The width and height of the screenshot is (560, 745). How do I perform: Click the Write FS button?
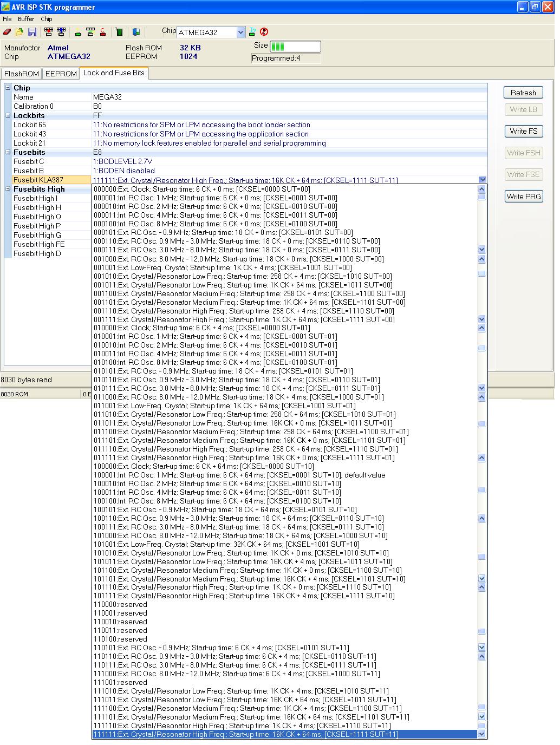pyautogui.click(x=523, y=131)
